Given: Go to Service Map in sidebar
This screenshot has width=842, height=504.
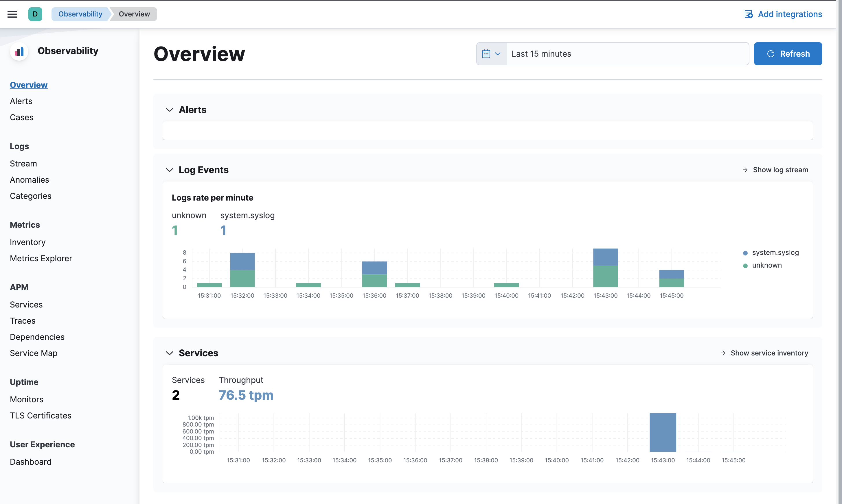Looking at the screenshot, I should pyautogui.click(x=33, y=353).
